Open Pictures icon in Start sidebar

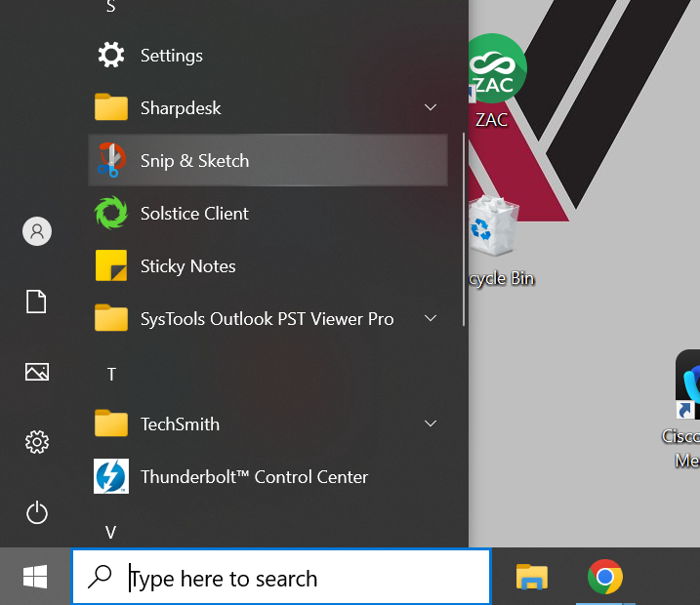37,372
